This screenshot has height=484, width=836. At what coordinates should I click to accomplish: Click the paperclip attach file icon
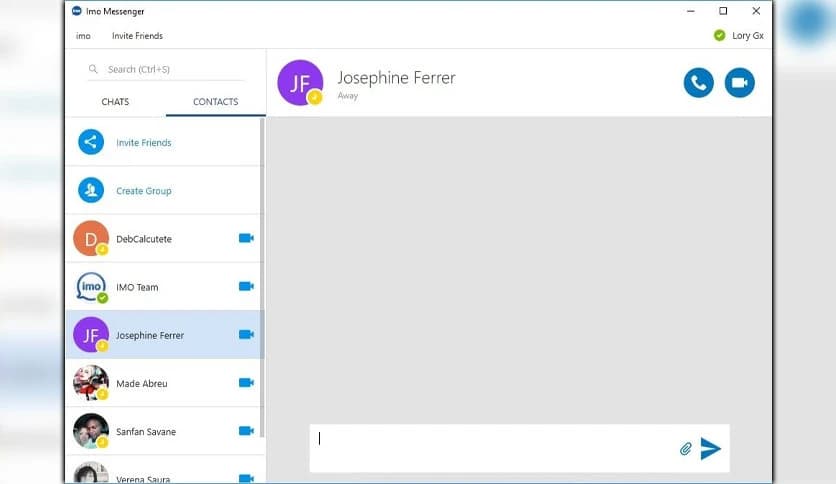(686, 449)
